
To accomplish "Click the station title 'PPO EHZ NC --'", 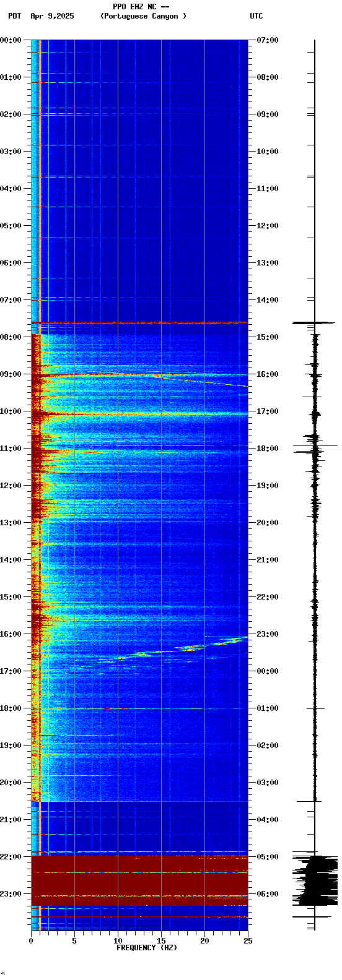I will click(x=141, y=7).
